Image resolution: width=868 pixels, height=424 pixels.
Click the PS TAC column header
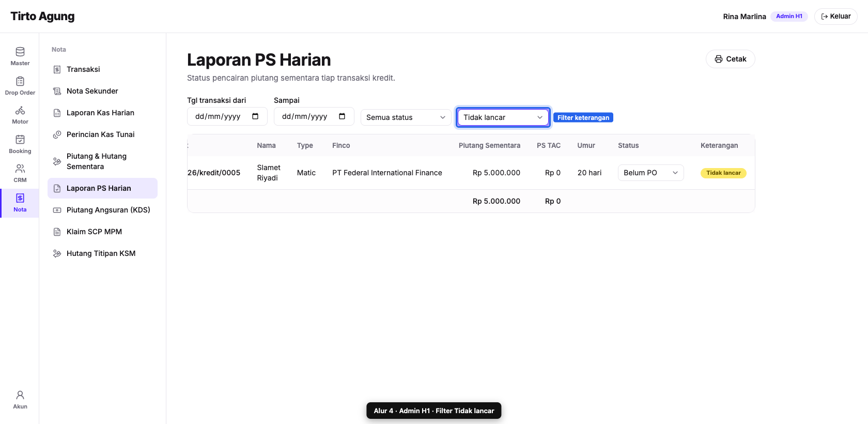click(549, 145)
